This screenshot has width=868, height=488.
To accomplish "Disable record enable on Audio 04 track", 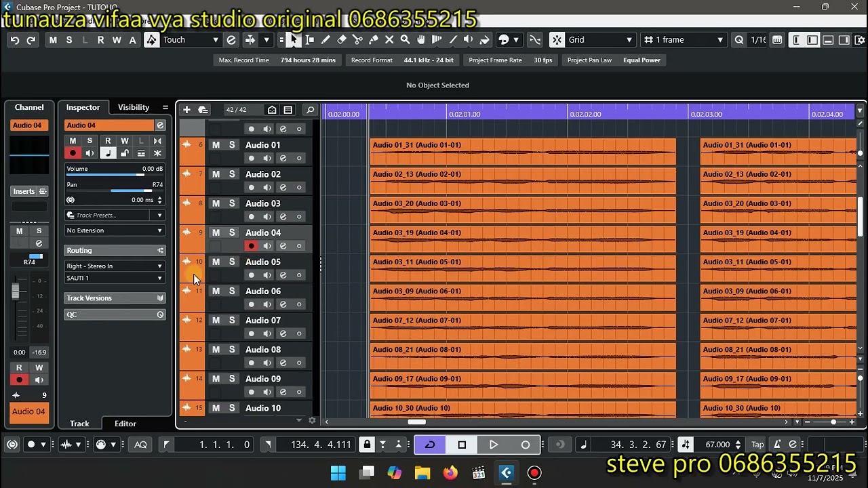I will (x=252, y=246).
